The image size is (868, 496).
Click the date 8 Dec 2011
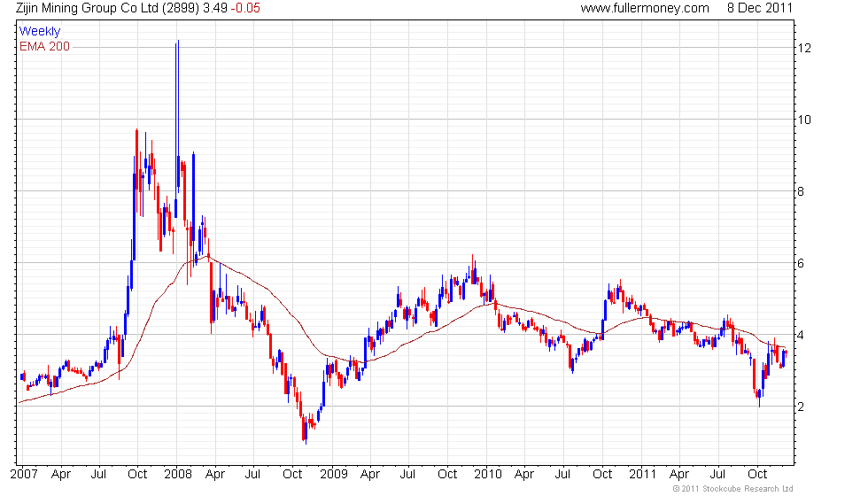click(x=760, y=8)
